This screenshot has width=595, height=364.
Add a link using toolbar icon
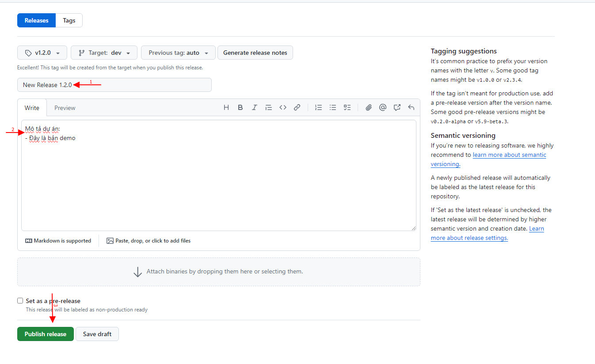[x=297, y=107]
